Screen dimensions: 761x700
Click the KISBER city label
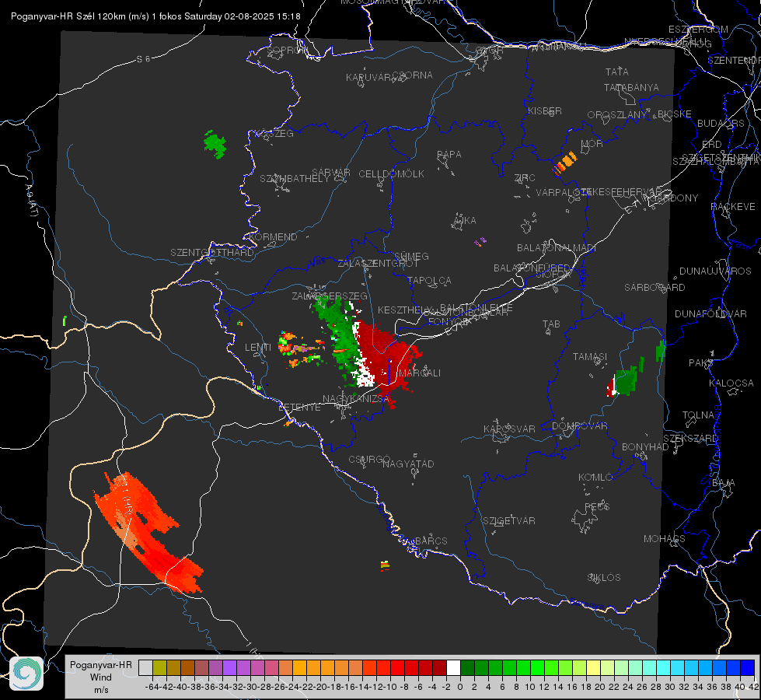545,110
